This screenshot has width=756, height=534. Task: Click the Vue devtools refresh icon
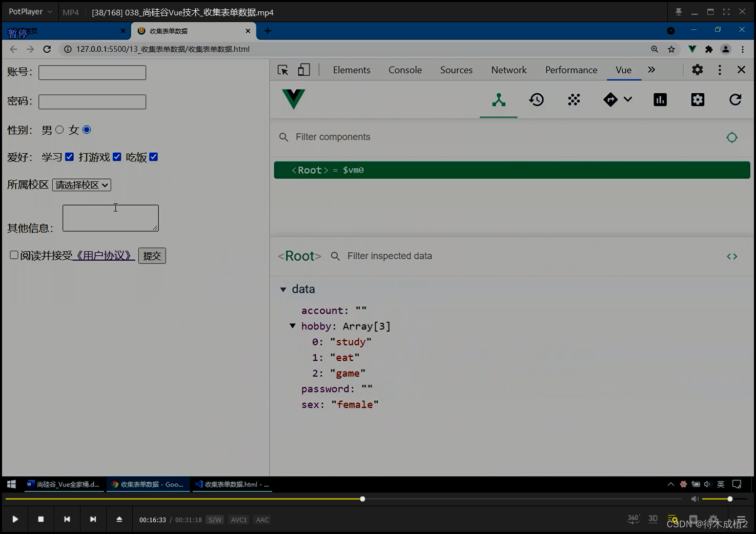tap(735, 99)
